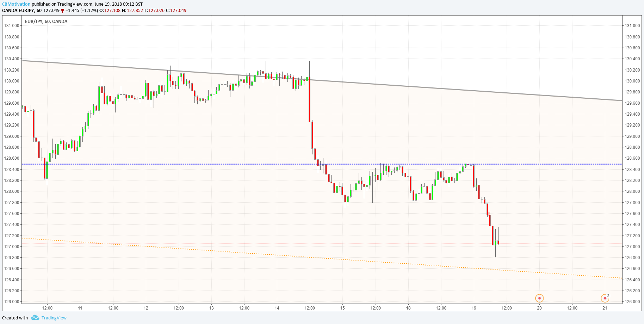Click '129.600' on the right price axis
644x324 pixels.
(632, 103)
